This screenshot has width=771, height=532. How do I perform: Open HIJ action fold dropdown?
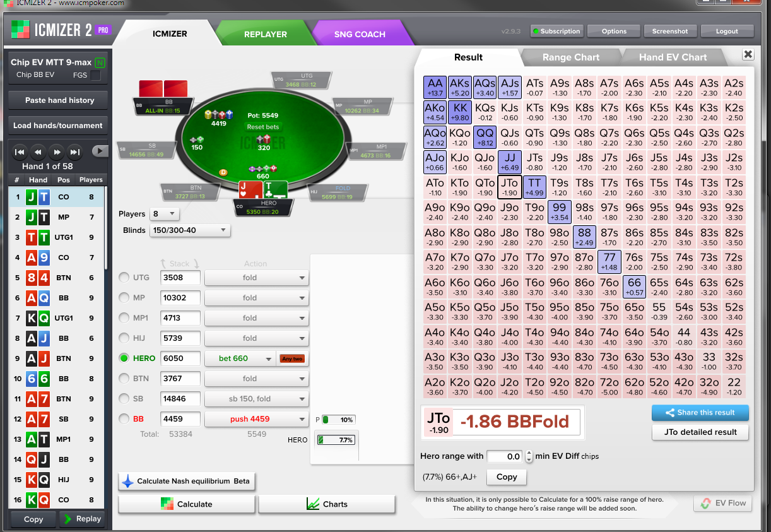click(x=256, y=338)
